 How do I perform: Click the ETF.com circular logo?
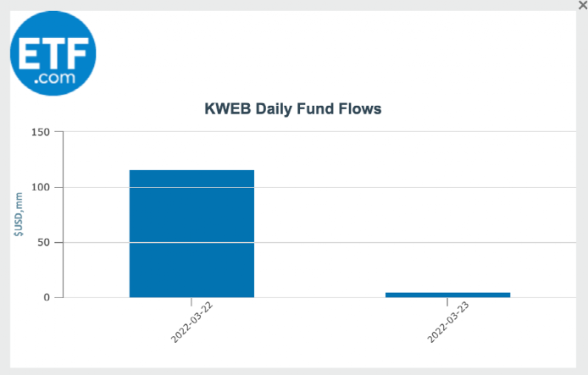click(x=53, y=53)
